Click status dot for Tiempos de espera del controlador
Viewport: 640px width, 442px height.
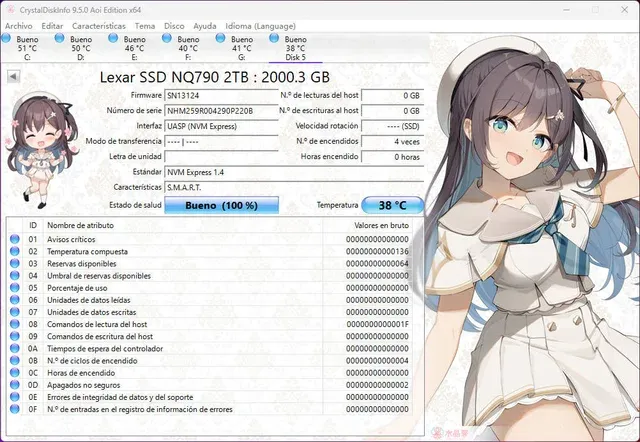15,348
